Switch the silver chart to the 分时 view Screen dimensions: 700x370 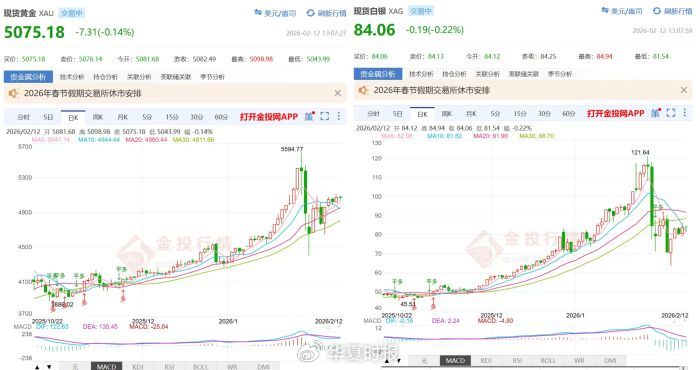point(373,114)
